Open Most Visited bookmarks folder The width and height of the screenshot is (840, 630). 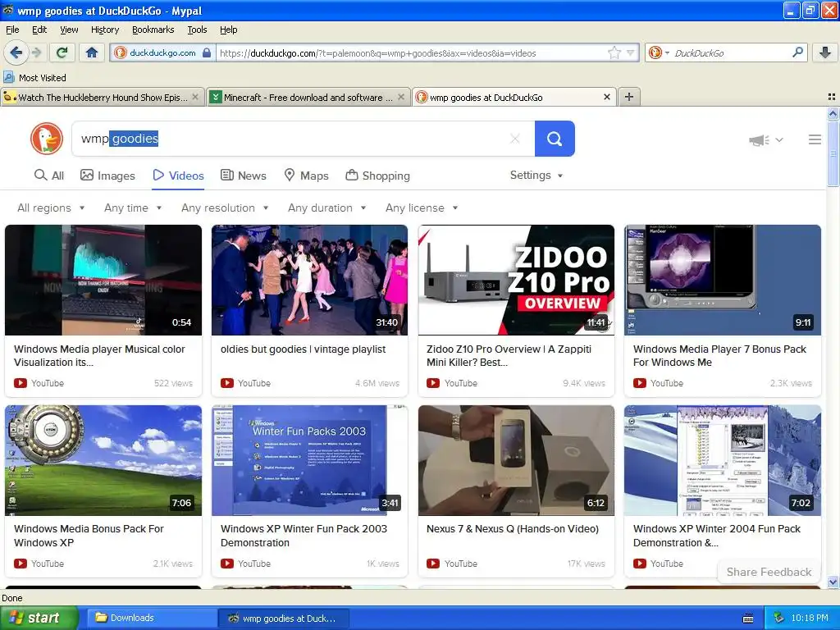tap(34, 78)
